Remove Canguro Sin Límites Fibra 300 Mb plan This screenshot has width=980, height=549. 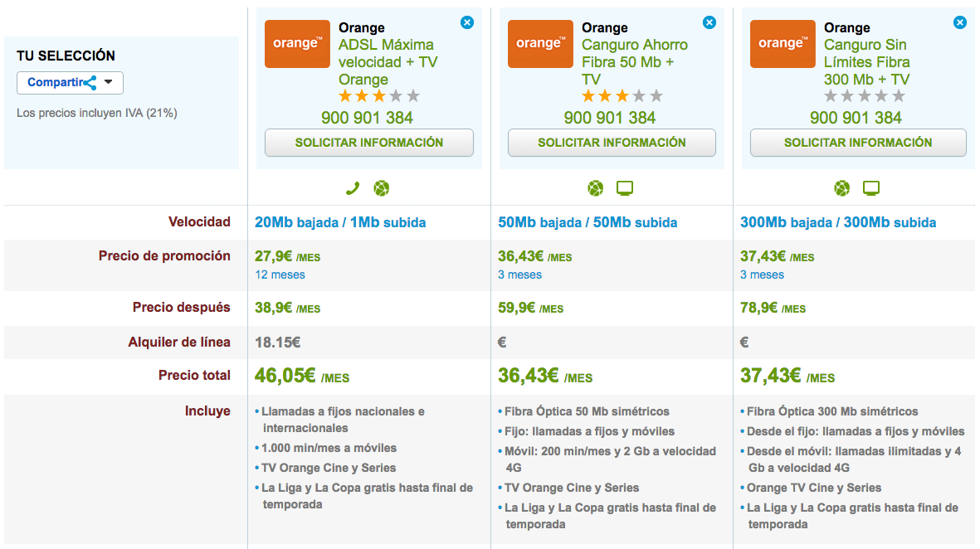coord(960,22)
